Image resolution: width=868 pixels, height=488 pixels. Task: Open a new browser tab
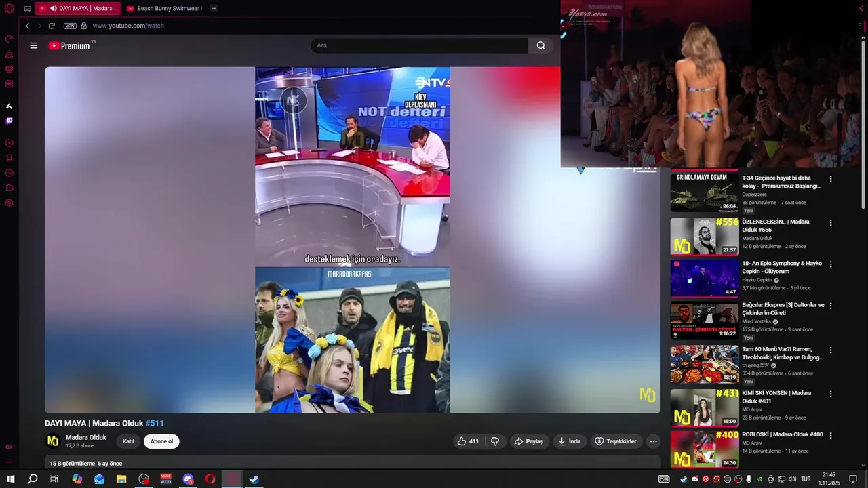click(214, 9)
